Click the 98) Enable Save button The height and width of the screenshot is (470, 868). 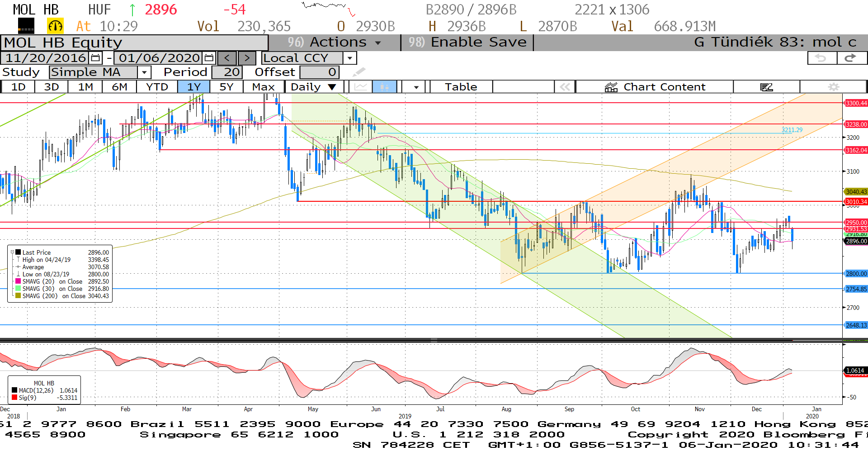coord(467,43)
